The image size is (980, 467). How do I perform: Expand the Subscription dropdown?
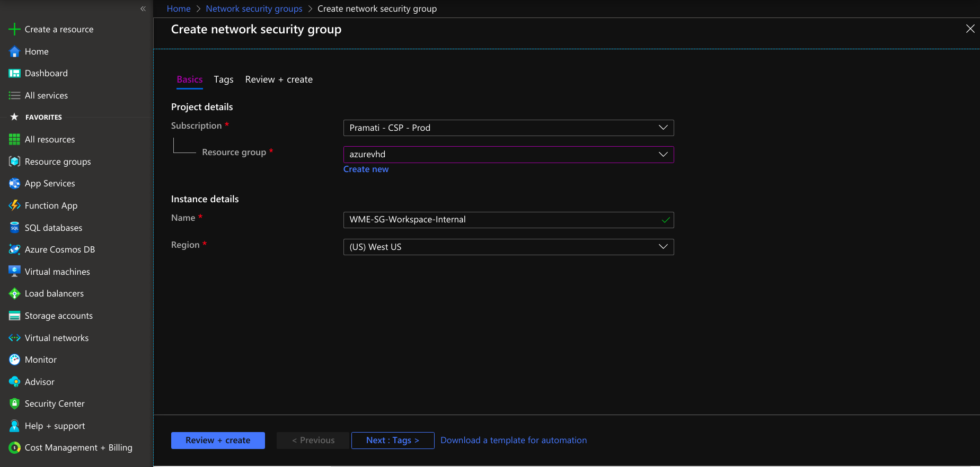[508, 128]
